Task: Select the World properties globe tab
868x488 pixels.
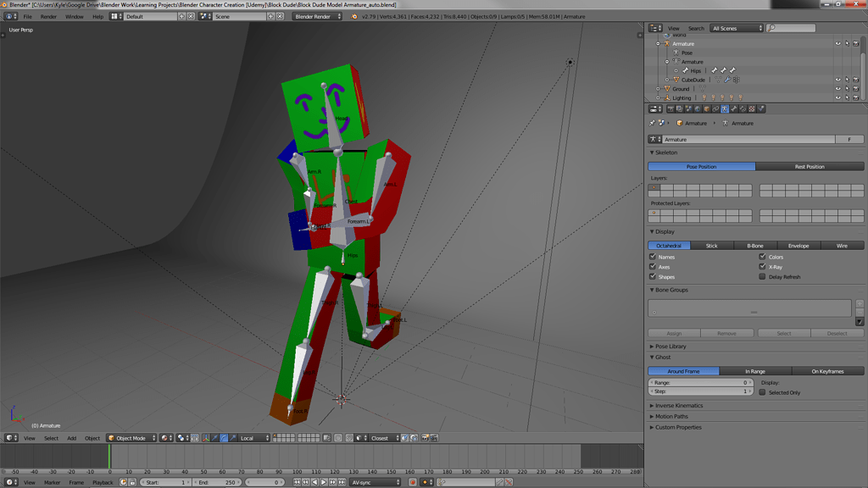Action: tap(697, 108)
